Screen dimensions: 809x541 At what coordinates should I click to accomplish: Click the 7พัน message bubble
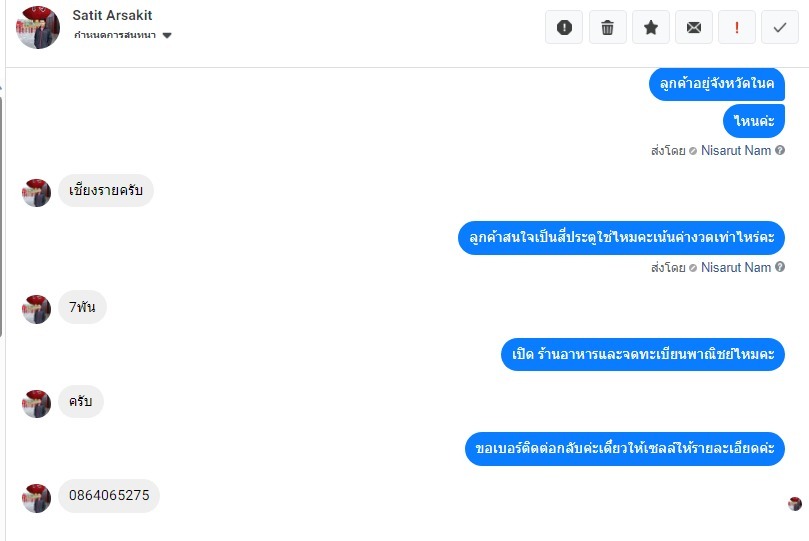pyautogui.click(x=82, y=307)
